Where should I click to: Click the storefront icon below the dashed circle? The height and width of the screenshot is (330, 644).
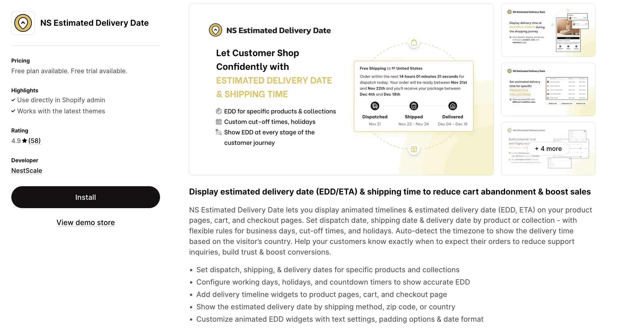[x=414, y=149]
